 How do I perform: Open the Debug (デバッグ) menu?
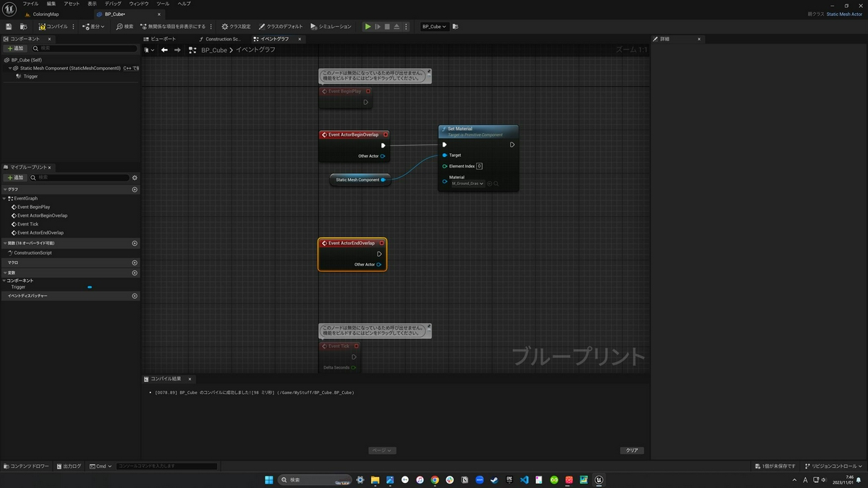[113, 4]
